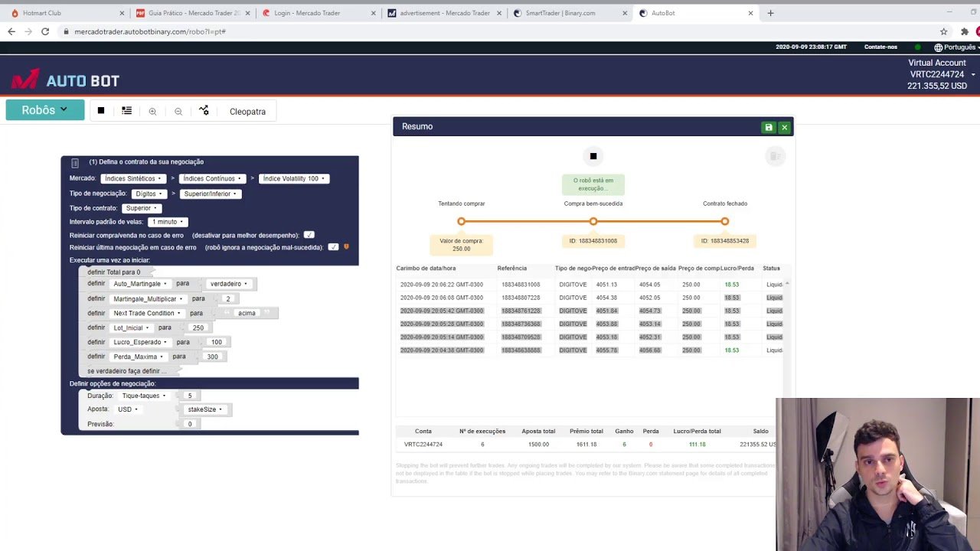Select trade row with reference 188348831008

point(590,285)
